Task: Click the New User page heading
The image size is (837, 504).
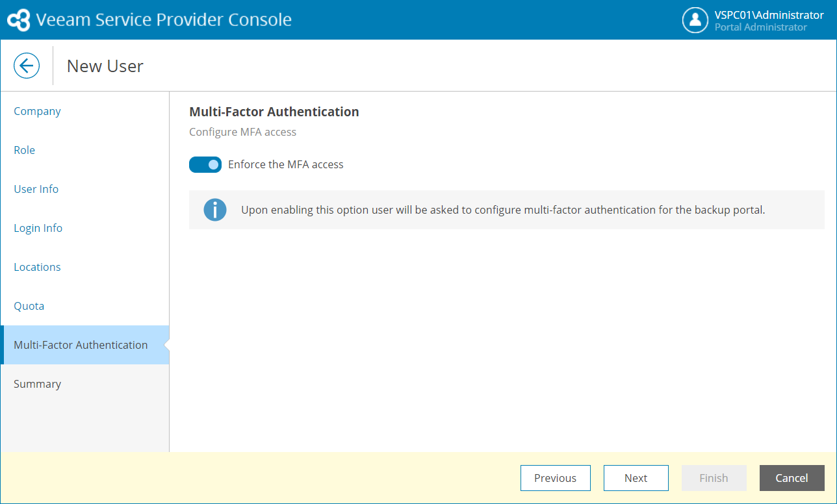Action: coord(105,66)
